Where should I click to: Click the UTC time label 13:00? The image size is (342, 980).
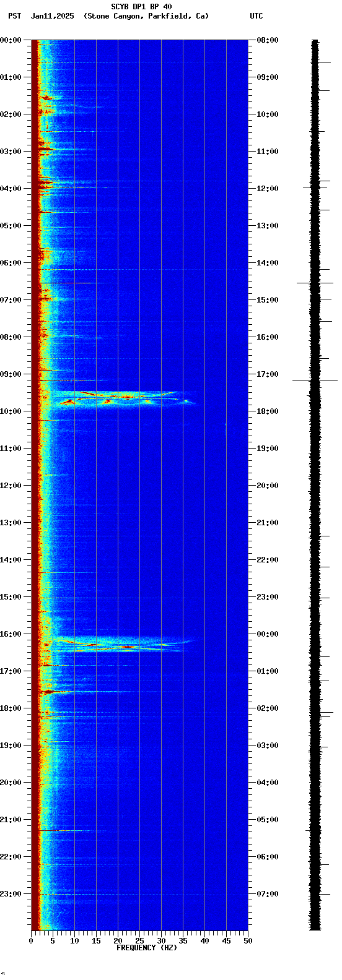(x=268, y=226)
